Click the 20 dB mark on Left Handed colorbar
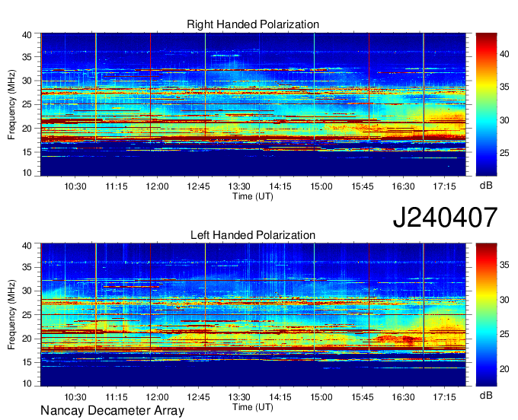Image resolution: width=518 pixels, height=420 pixels. coord(504,369)
